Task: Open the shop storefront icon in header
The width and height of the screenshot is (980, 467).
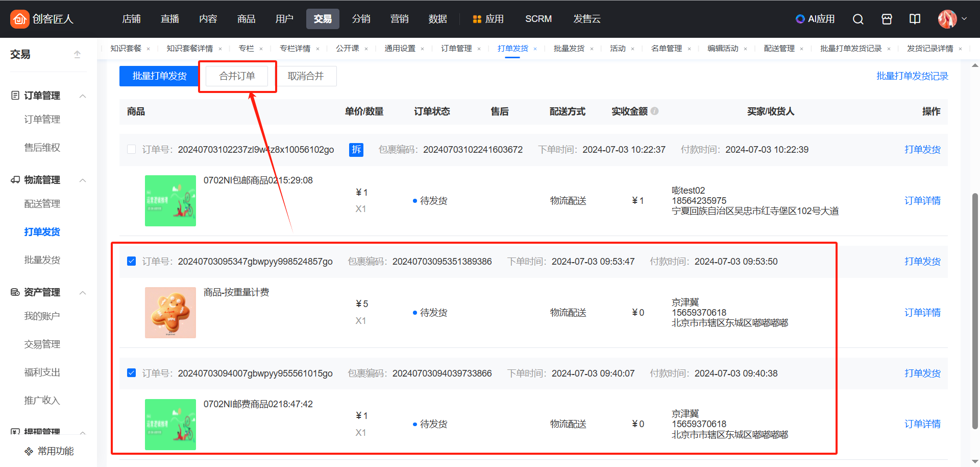Action: coord(887,19)
